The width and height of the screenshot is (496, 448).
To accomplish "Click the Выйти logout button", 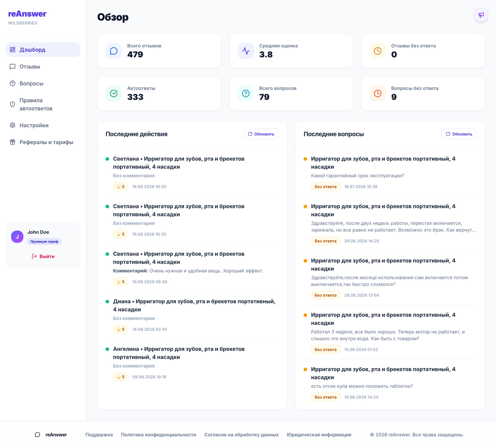I will click(x=43, y=256).
